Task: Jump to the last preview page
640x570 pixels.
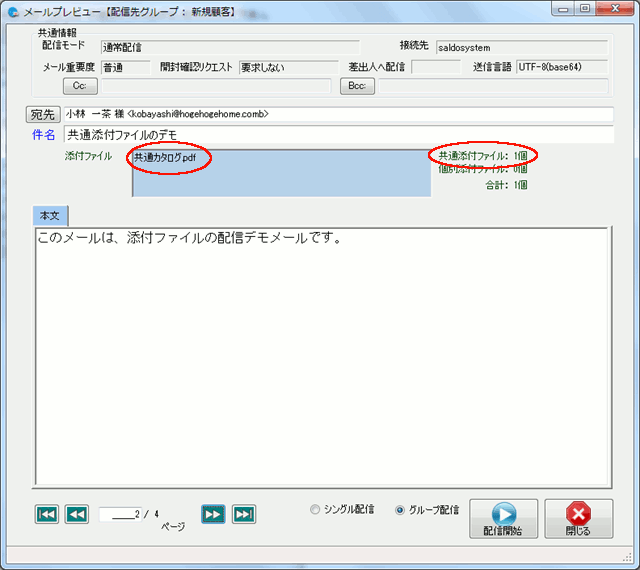Action: 243,514
